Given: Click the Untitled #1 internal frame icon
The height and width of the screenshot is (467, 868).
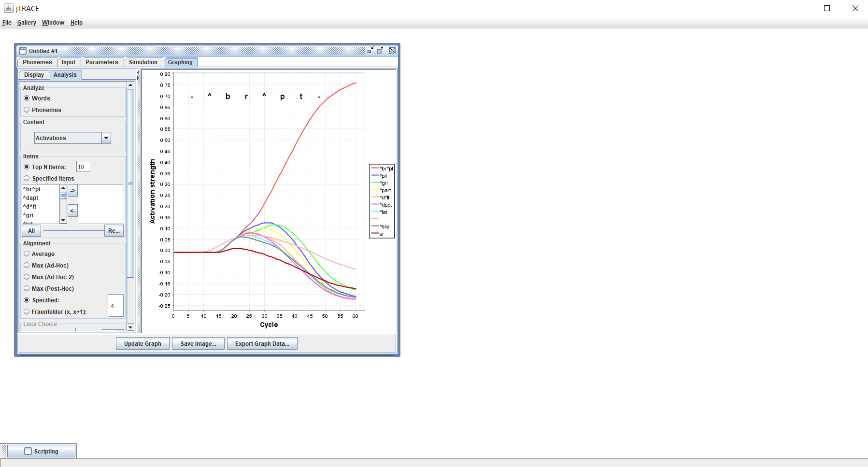Looking at the screenshot, I should tap(23, 51).
